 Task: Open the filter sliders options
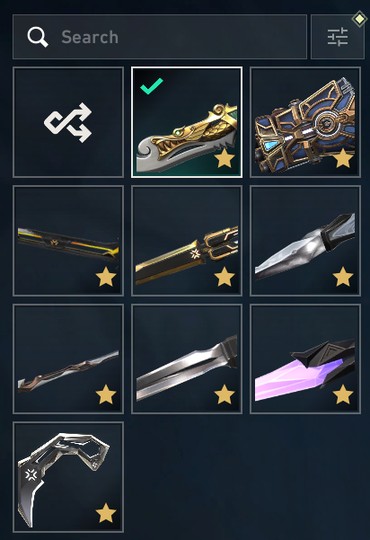click(x=337, y=37)
